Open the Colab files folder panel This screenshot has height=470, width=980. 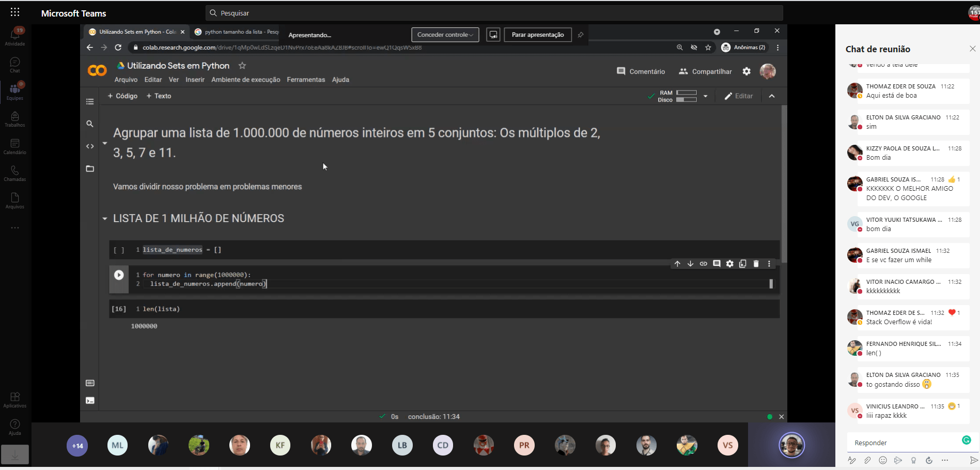point(90,169)
